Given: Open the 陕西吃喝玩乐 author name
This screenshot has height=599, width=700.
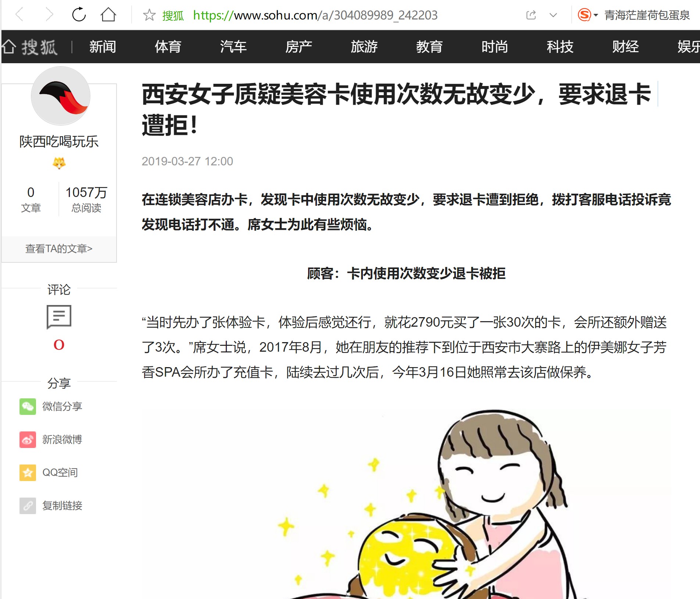Looking at the screenshot, I should click(x=59, y=141).
